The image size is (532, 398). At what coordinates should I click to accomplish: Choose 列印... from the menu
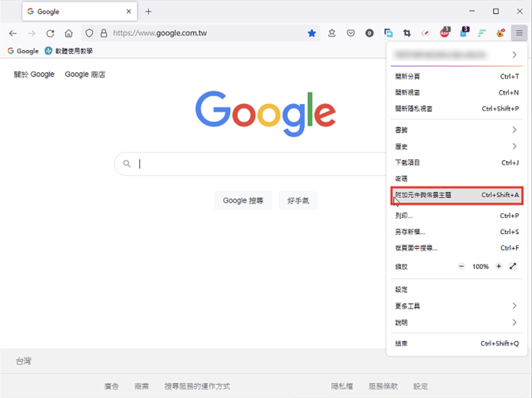point(457,216)
